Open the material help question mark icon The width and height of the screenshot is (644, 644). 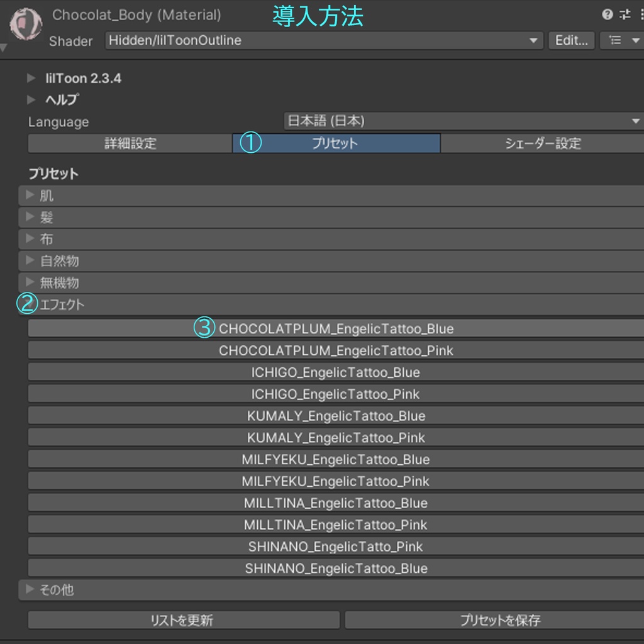coord(607,15)
